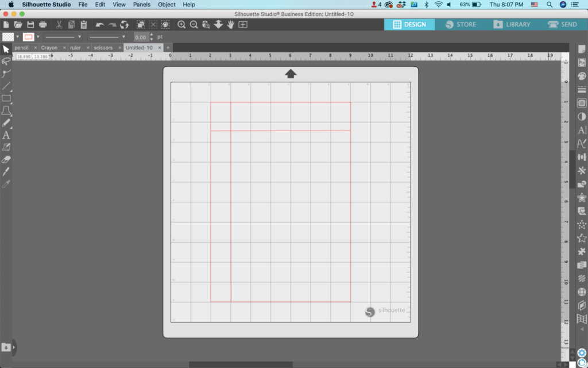Close the Untitled-10 tab
This screenshot has width=588, height=368.
coord(160,48)
